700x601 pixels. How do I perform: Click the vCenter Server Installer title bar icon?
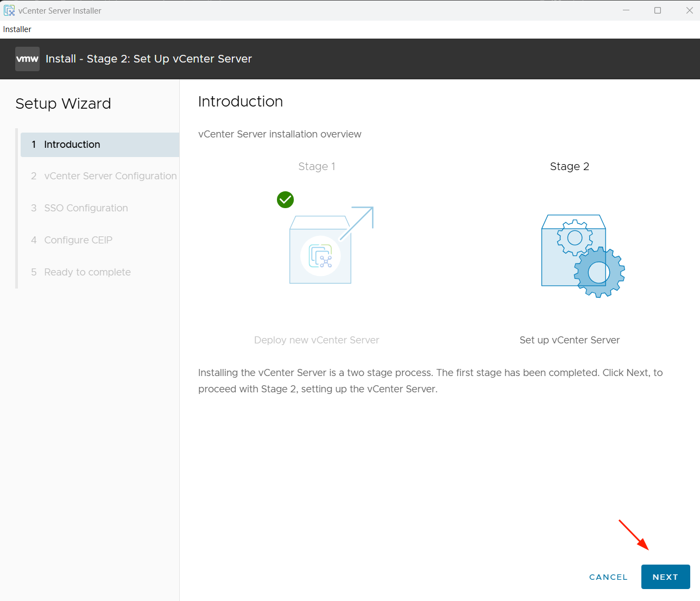click(x=9, y=10)
